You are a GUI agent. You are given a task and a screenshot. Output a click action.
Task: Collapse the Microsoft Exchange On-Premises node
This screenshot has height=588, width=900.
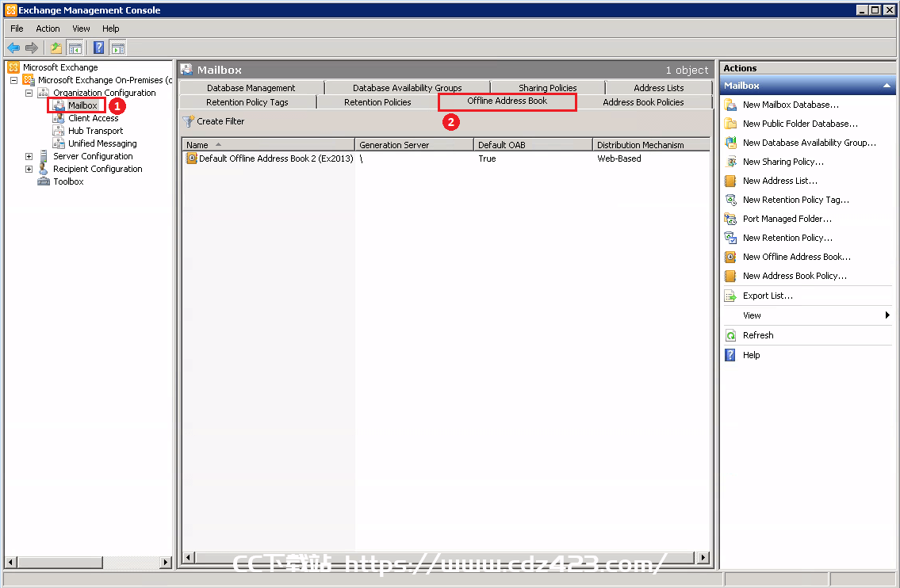(13, 80)
